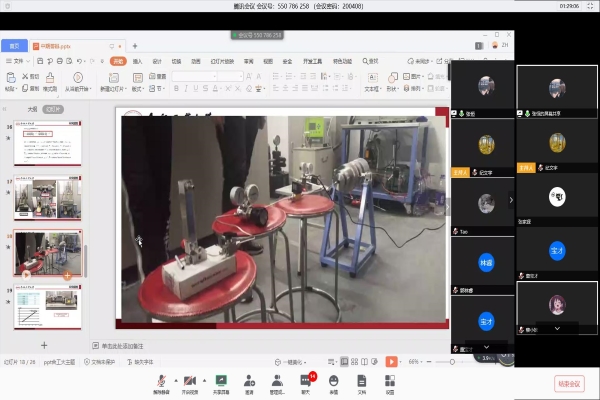Open the meeting documents icon

pos(361,382)
